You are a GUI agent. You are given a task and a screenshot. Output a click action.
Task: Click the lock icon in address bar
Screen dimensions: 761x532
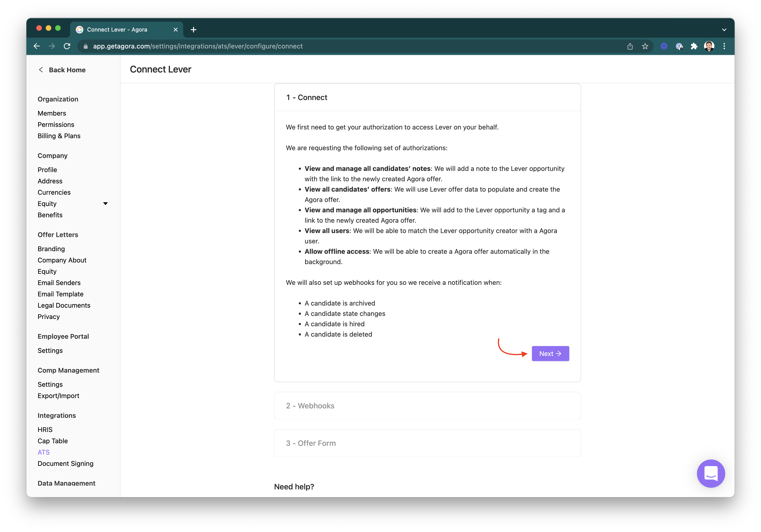(x=85, y=46)
